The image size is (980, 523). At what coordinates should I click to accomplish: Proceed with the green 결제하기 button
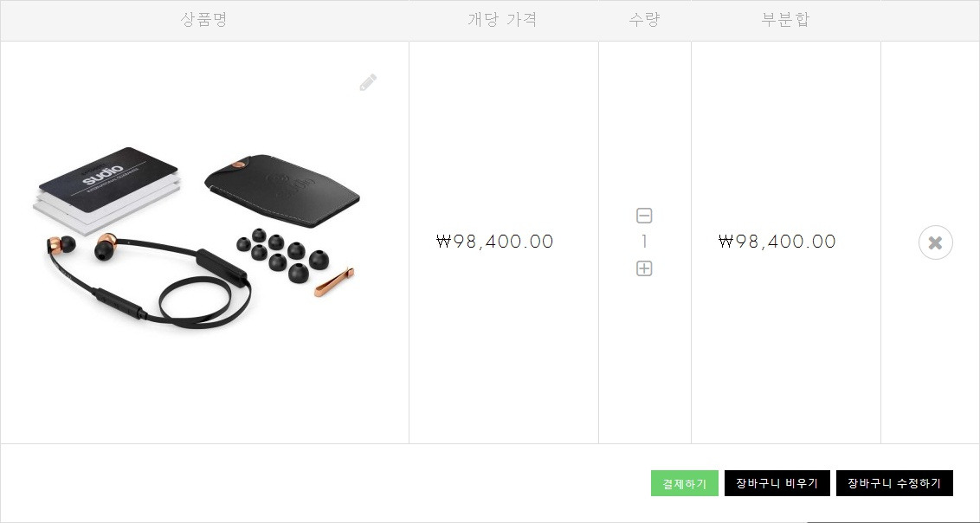[685, 484]
